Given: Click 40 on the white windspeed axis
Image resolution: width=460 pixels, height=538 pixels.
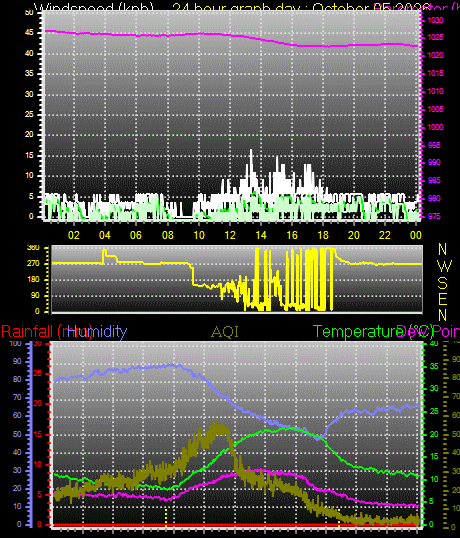Looking at the screenshot, I should pyautogui.click(x=30, y=53).
